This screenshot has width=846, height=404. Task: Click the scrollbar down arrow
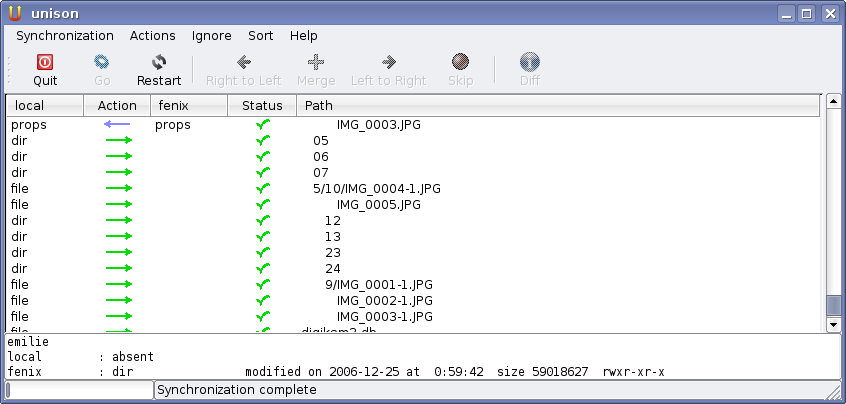[x=833, y=325]
